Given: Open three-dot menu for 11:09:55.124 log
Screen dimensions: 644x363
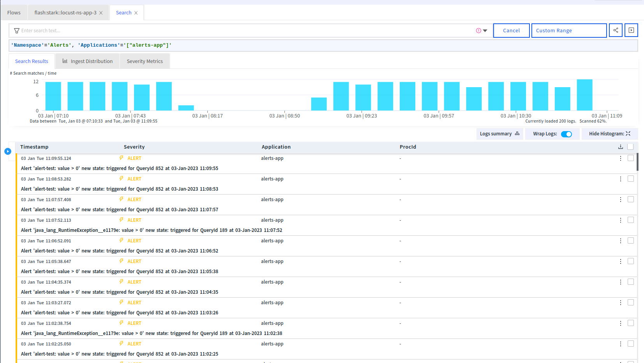Looking at the screenshot, I should (x=621, y=158).
